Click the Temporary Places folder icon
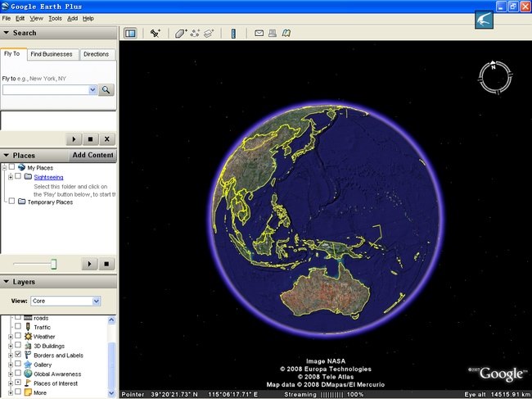Image resolution: width=532 pixels, height=399 pixels. coord(22,202)
